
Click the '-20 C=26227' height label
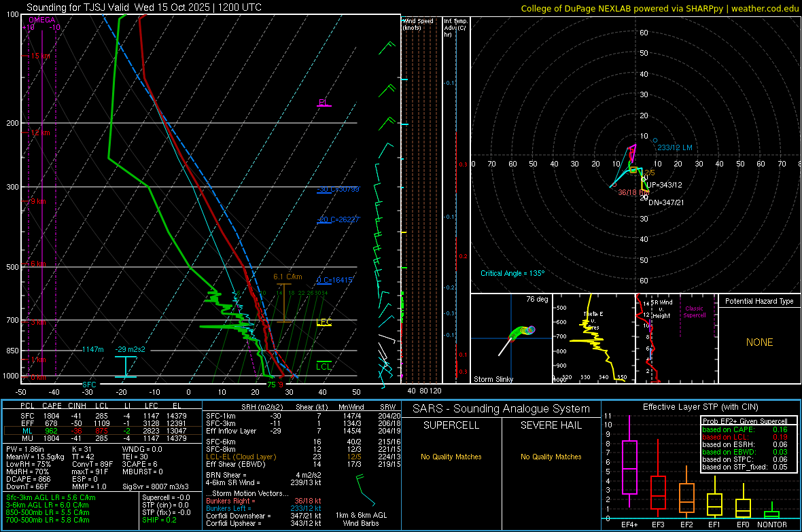pyautogui.click(x=338, y=219)
